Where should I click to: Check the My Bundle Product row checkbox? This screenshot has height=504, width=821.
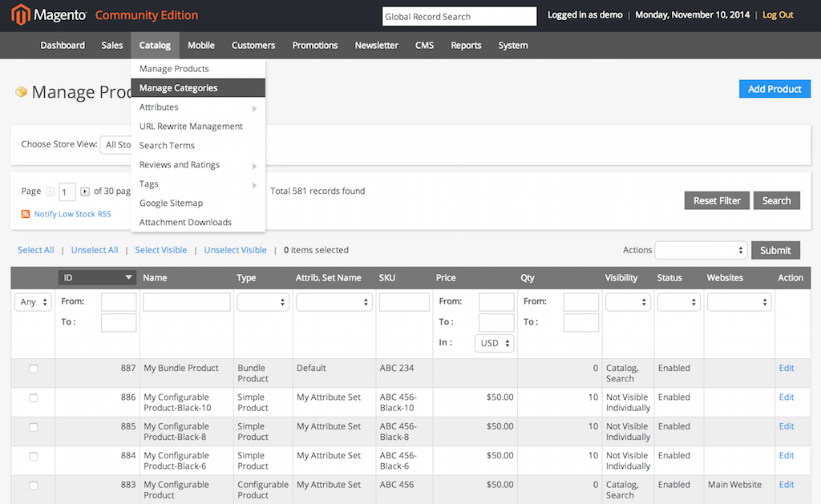34,369
